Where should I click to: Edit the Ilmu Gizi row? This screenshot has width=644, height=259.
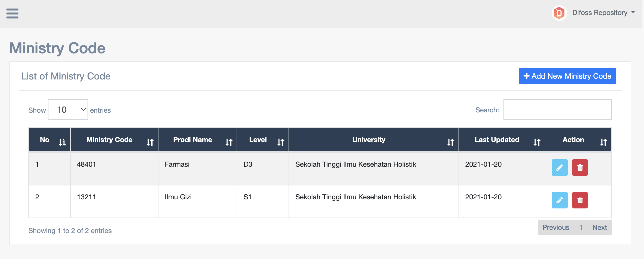pos(559,200)
